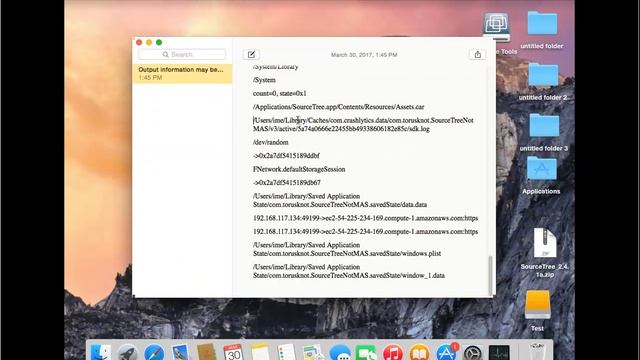Launch Safari from the dock
The image size is (640, 360).
point(154,353)
